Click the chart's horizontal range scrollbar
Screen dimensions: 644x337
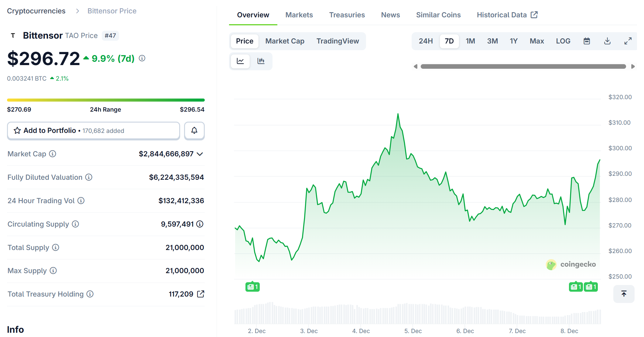coord(523,67)
